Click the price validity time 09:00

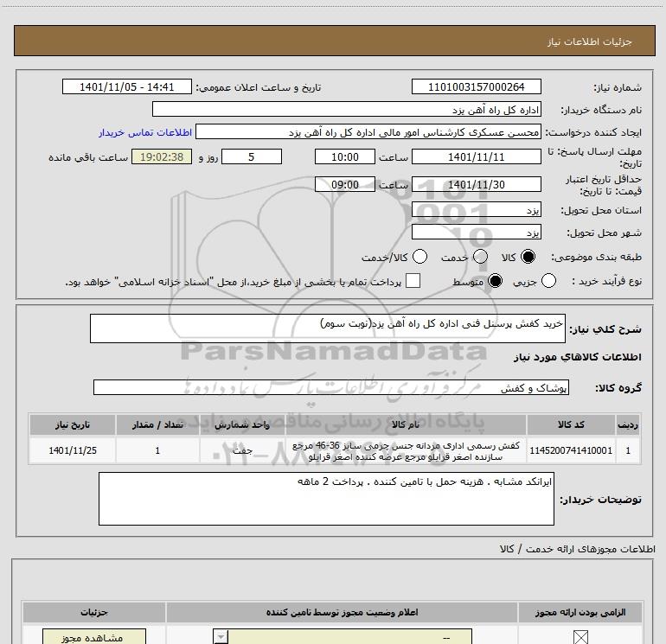tap(345, 184)
